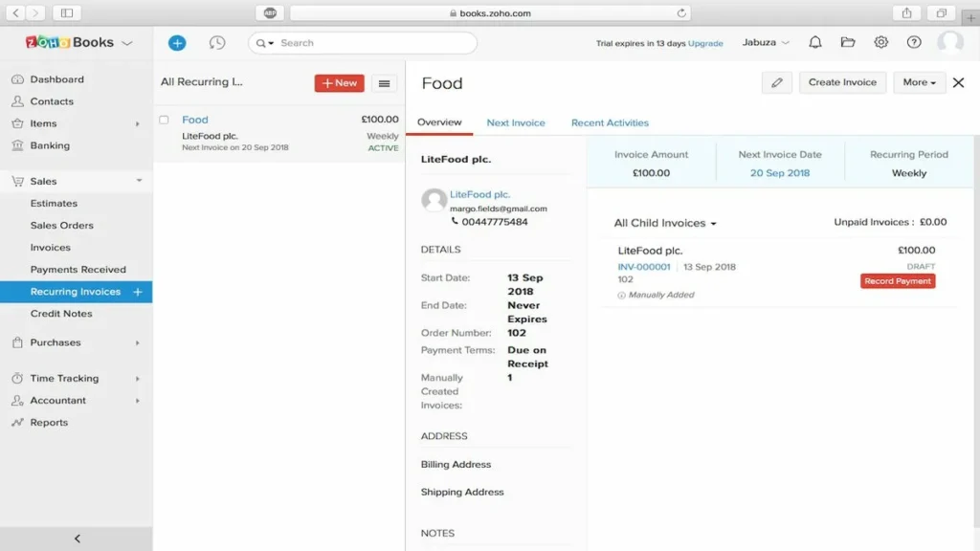Open the documents folder icon in header
Screen dimensions: 980x551
848,43
